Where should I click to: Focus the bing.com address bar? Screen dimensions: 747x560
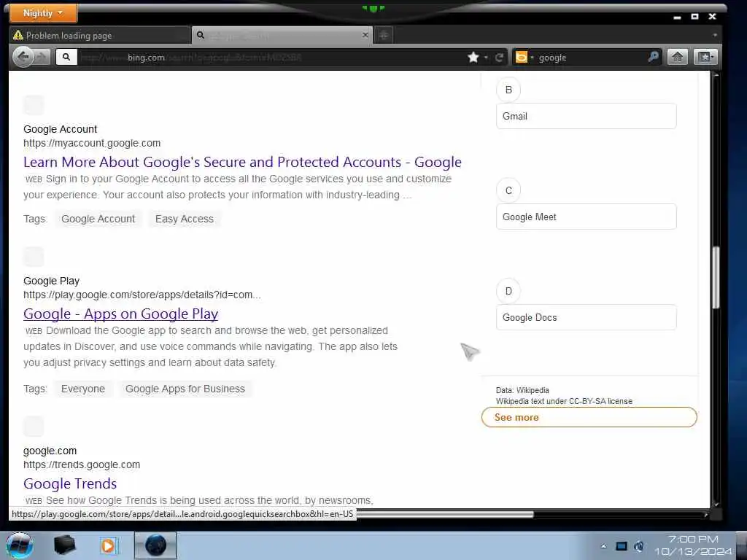271,58
